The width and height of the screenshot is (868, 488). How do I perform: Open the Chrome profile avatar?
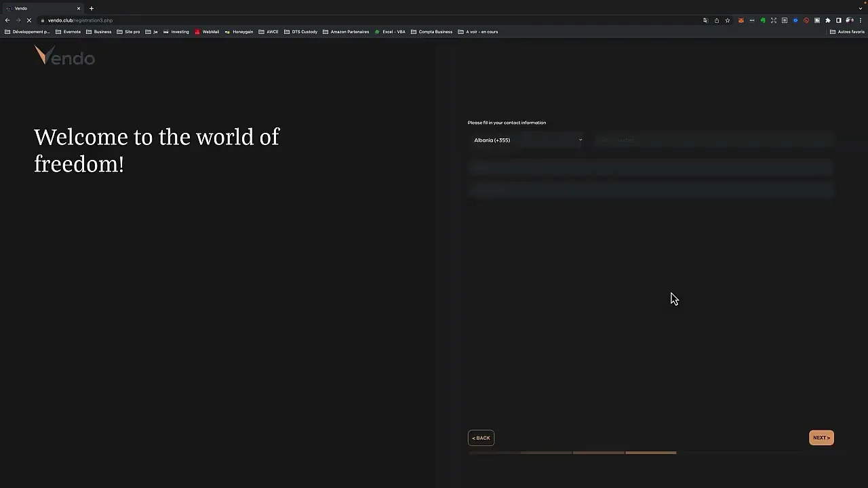849,20
